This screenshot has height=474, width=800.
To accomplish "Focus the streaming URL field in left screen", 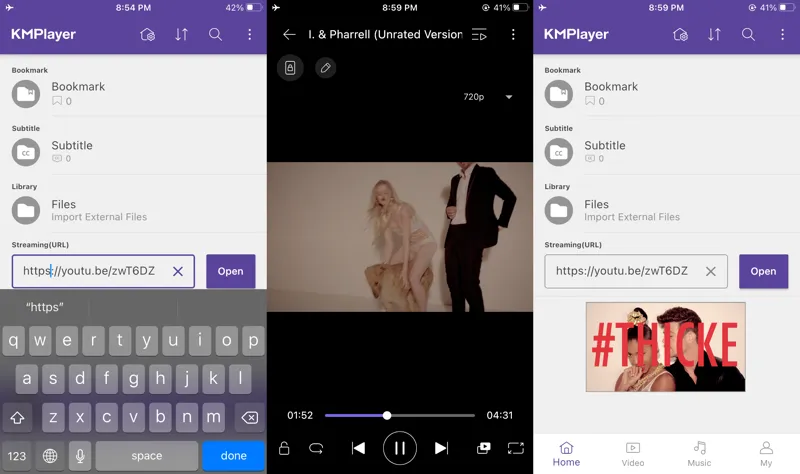I will click(103, 271).
